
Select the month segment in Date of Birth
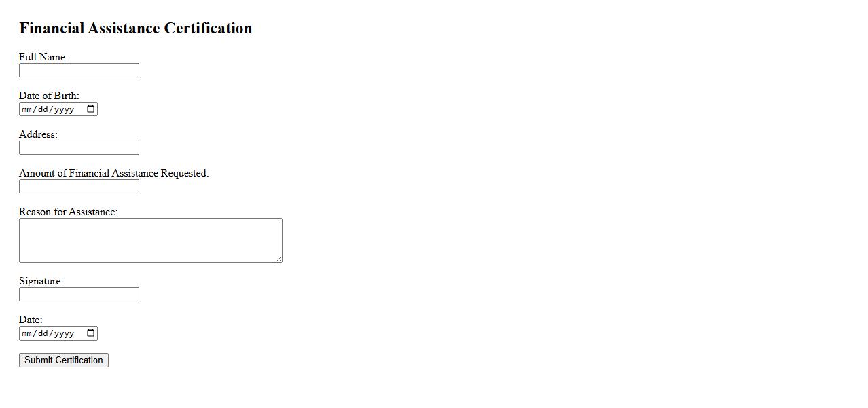27,109
